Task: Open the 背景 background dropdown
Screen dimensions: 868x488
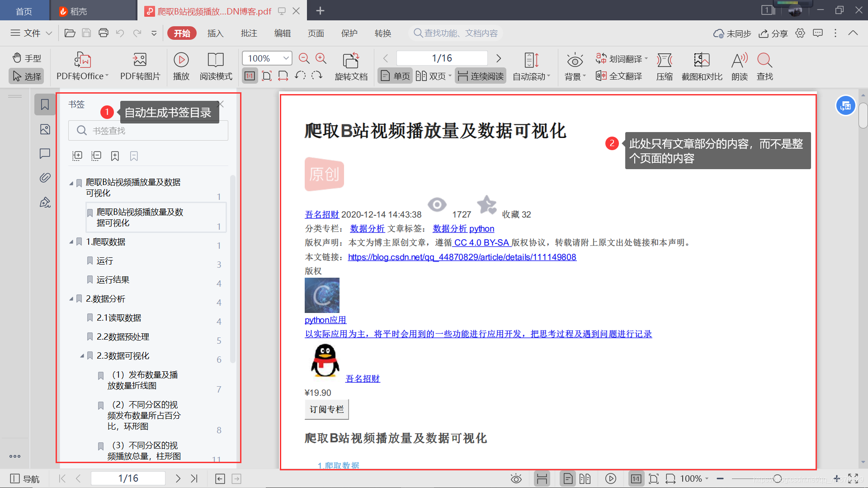Action: coord(575,76)
